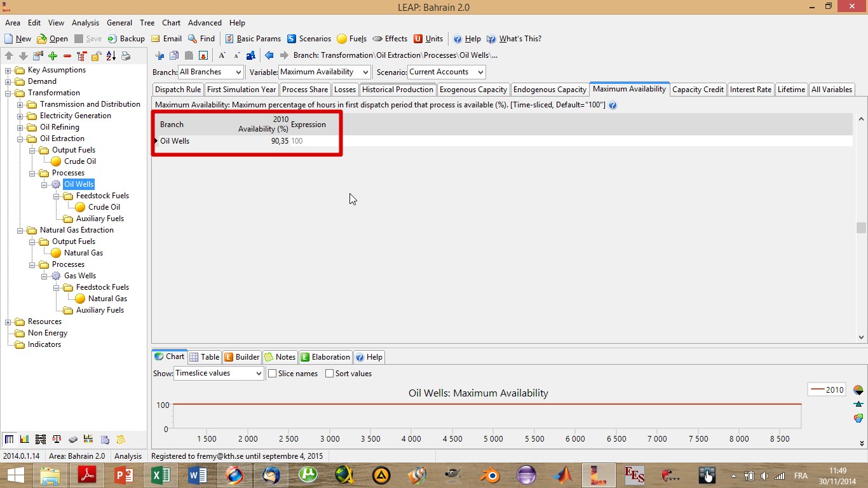Move branch down with the down arrow
Viewport: 868px width, 488px height.
pyautogui.click(x=23, y=56)
